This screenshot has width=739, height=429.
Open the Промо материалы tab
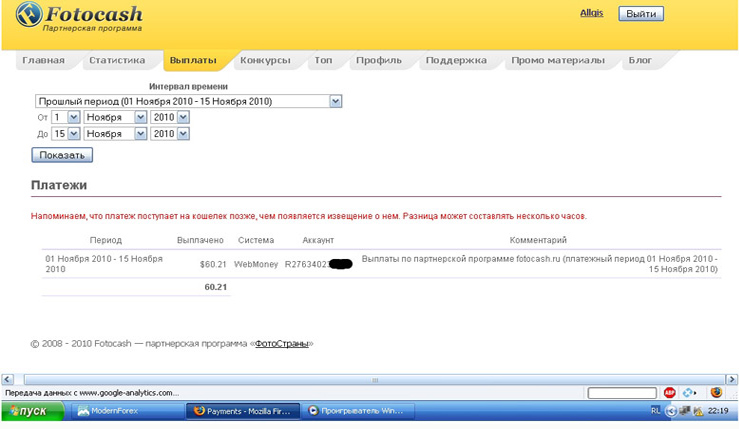(x=558, y=60)
